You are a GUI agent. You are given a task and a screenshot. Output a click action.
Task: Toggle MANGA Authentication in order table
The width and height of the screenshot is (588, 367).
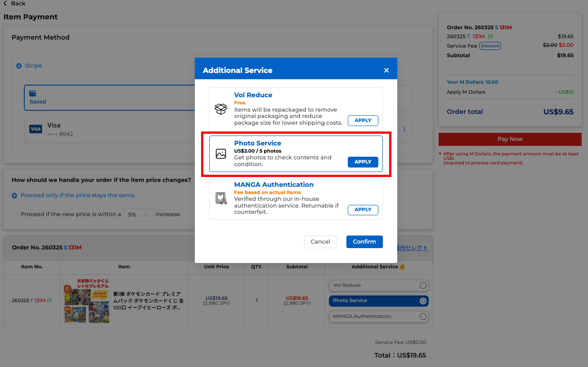pyautogui.click(x=423, y=317)
